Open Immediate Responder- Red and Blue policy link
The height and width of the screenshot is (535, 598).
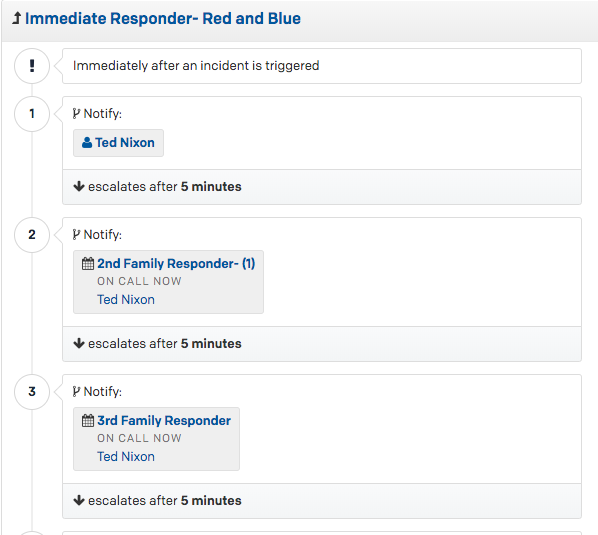(163, 19)
